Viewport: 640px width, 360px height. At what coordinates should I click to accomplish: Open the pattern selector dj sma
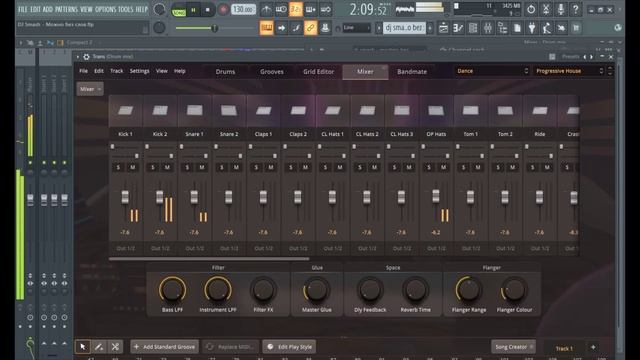(x=404, y=28)
